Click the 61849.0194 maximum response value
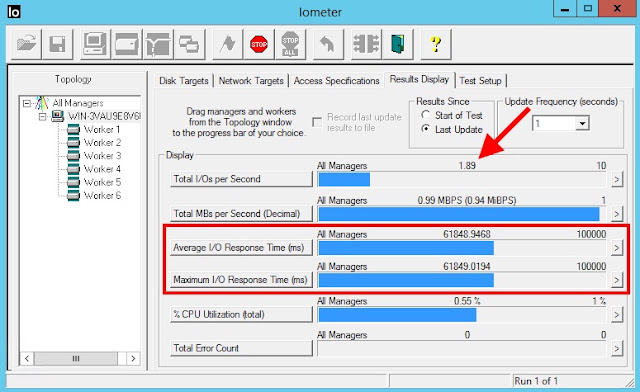The height and width of the screenshot is (392, 640). [467, 266]
